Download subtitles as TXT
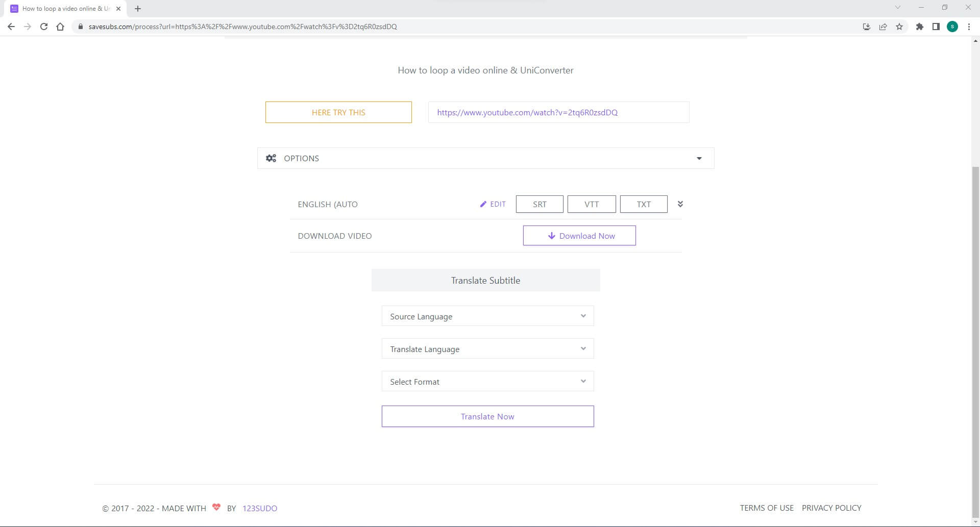Viewport: 980px width, 527px height. [x=644, y=204]
